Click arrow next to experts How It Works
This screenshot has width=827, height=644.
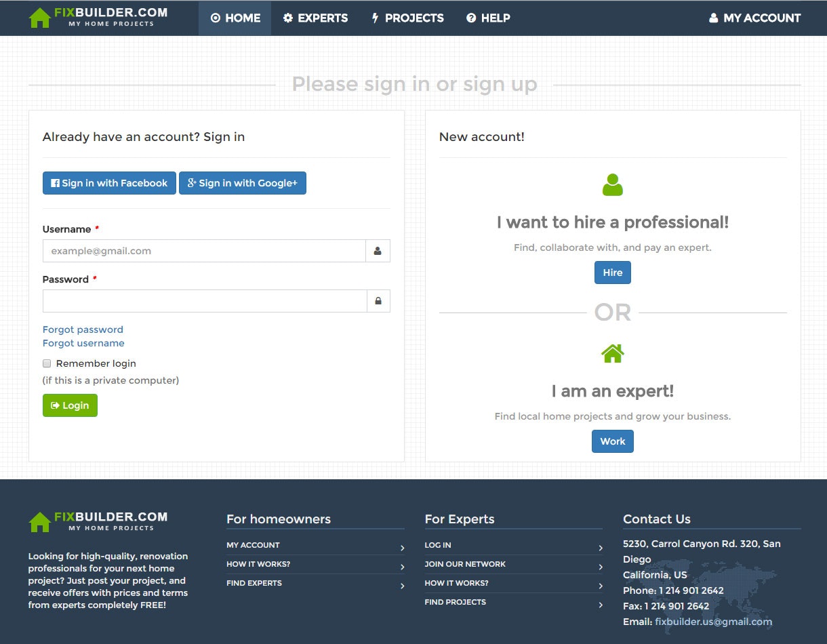click(x=600, y=586)
